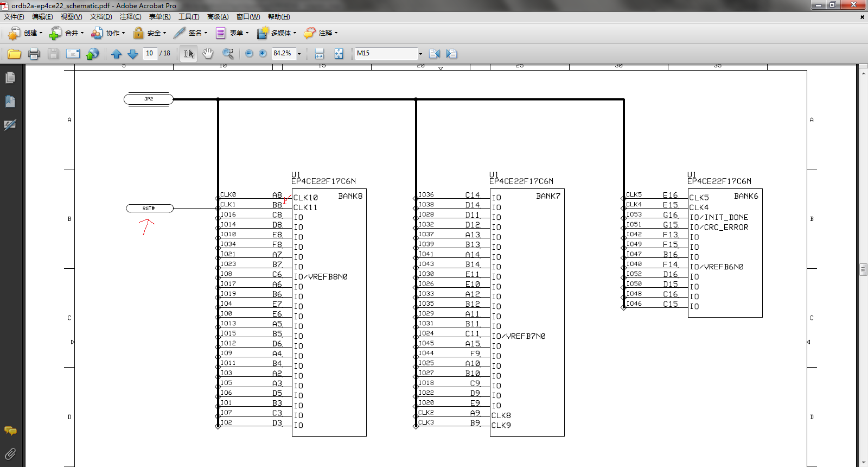Click the IO/VREFB7N0 pin label
This screenshot has width=868, height=467.
point(519,336)
